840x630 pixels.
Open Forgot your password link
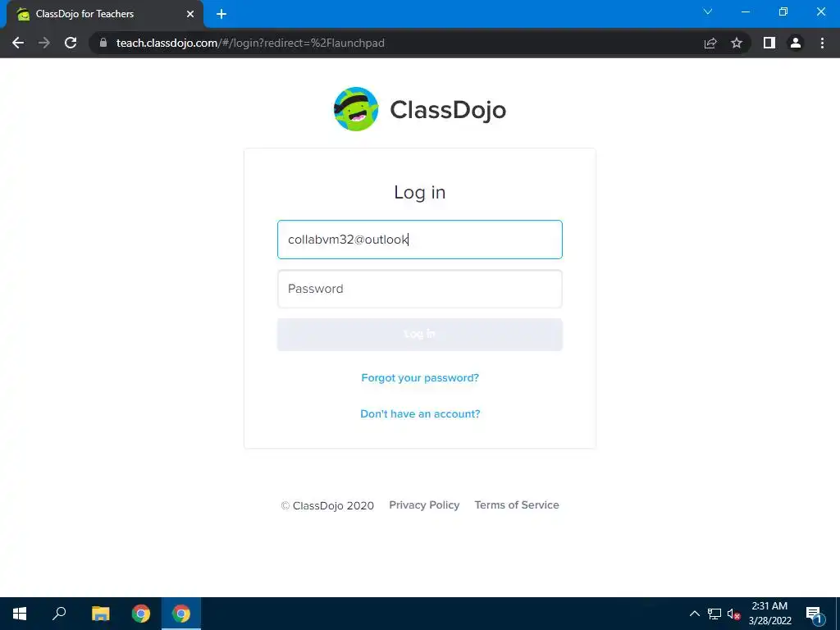[420, 377]
